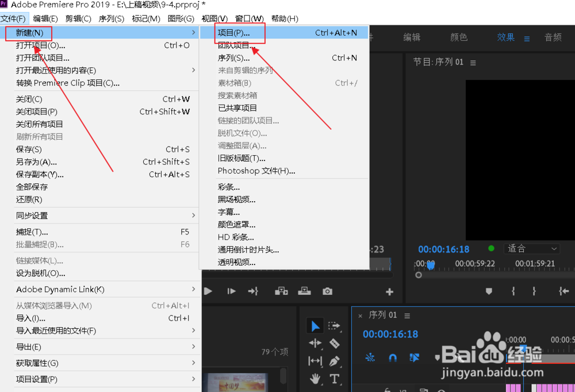
Task: Open the 编辑(E) menu
Action: coord(45,18)
